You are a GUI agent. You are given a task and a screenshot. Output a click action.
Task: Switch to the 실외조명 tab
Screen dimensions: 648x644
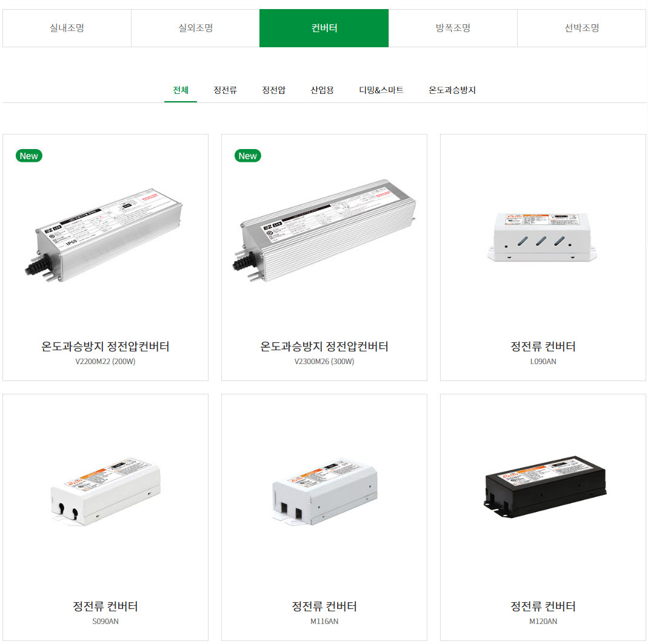click(195, 28)
